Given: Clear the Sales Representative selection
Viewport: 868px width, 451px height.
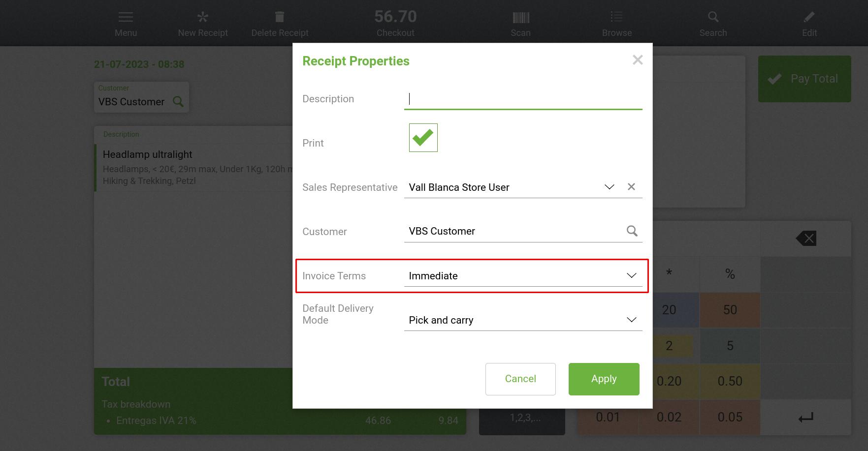Looking at the screenshot, I should (x=631, y=187).
